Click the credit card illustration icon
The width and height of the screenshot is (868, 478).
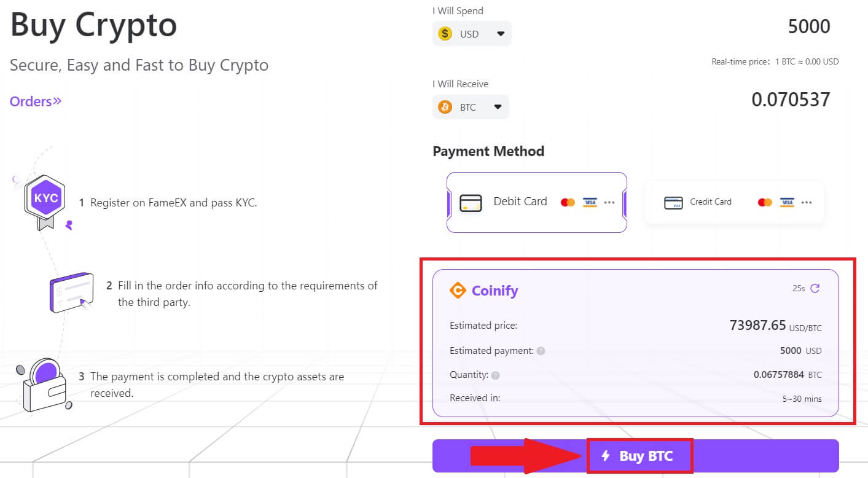(x=673, y=202)
